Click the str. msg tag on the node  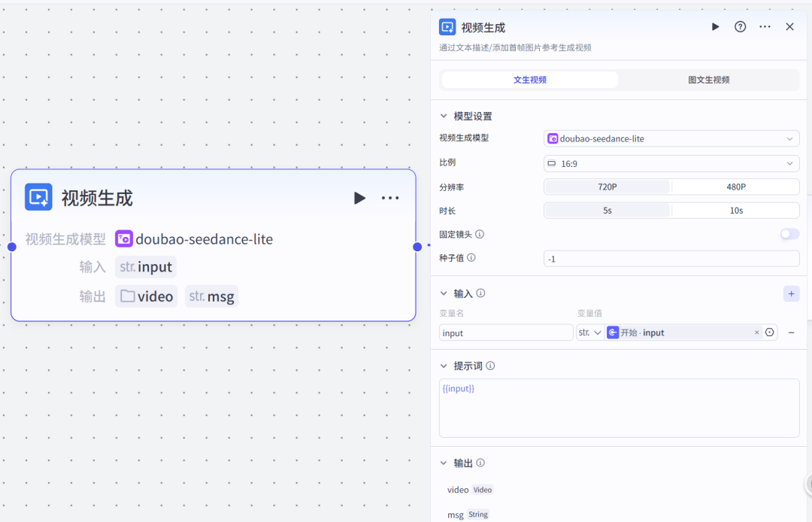(x=211, y=296)
